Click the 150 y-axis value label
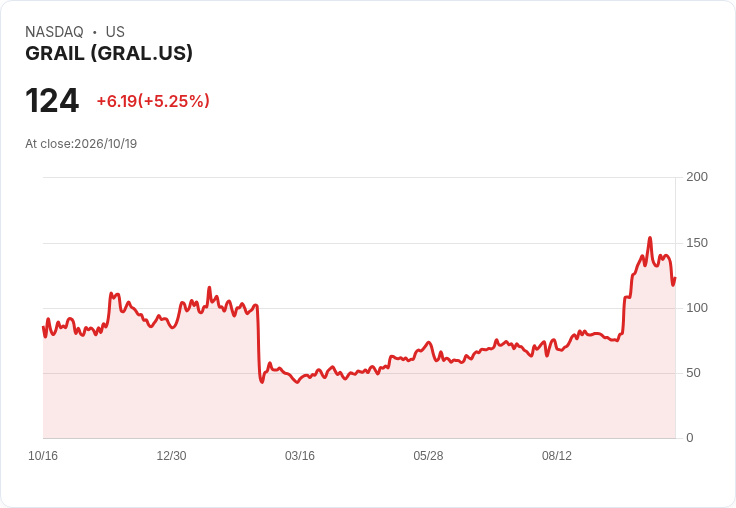736x508 pixels. [x=697, y=243]
